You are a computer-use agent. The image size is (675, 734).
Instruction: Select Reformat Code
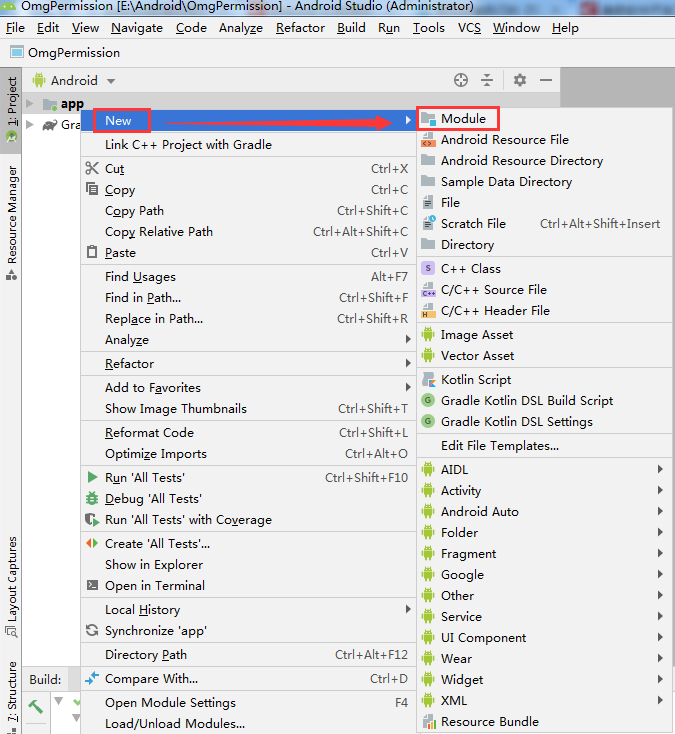coord(248,433)
